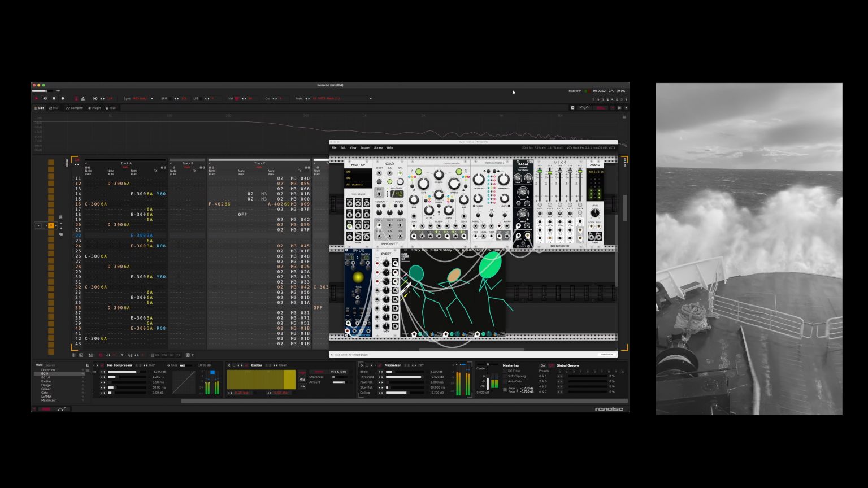Select the Mid band button in Exciter
Viewport: 868px width, 488px height.
302,380
